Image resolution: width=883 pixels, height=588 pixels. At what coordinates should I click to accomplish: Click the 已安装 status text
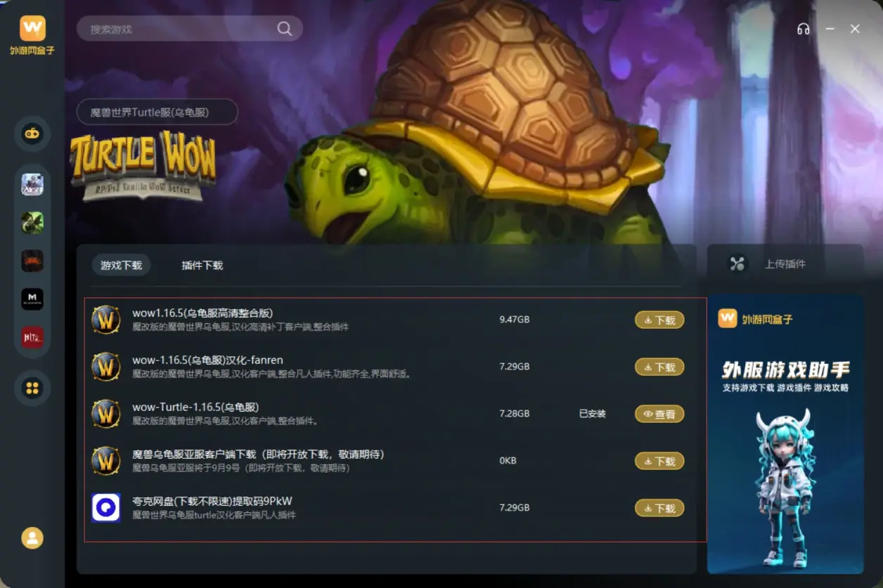(593, 414)
